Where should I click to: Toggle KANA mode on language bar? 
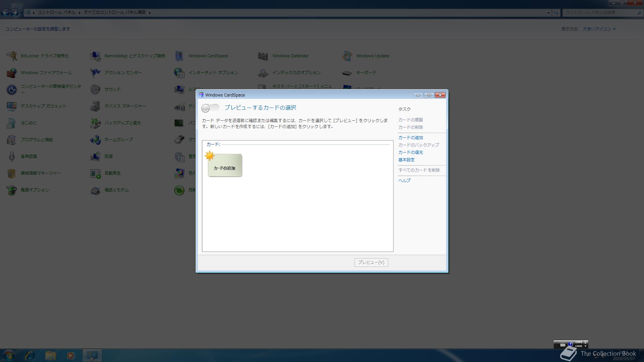tap(579, 346)
